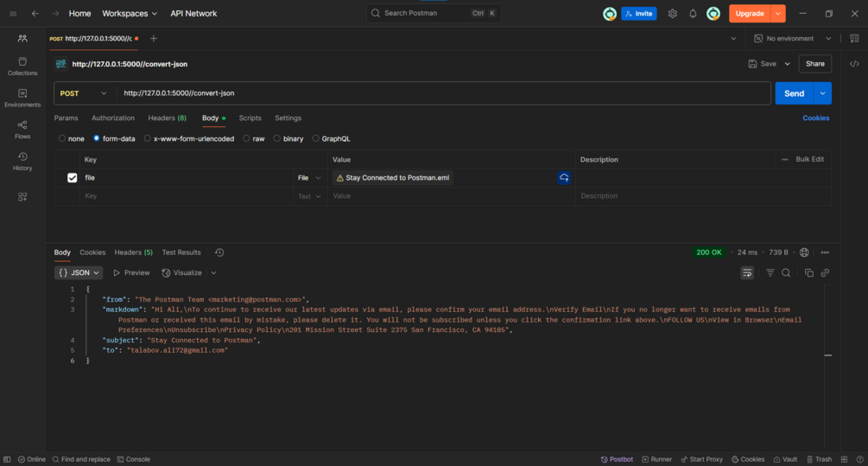Open the user avatar next to Upgrade
Image resolution: width=868 pixels, height=466 pixels.
(713, 13)
